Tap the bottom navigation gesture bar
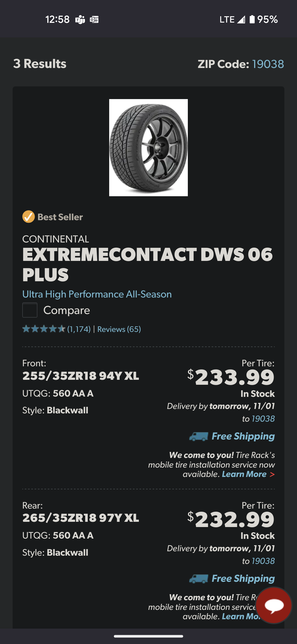This screenshot has height=644, width=297. (148, 636)
